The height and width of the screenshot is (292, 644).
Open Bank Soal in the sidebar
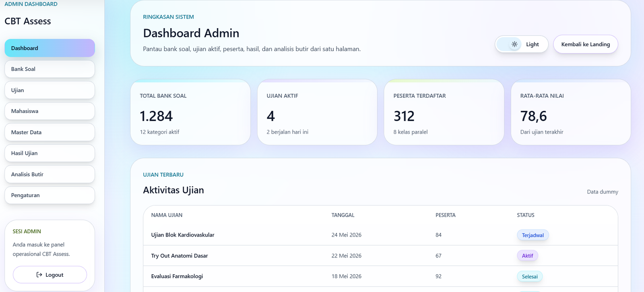coord(50,69)
